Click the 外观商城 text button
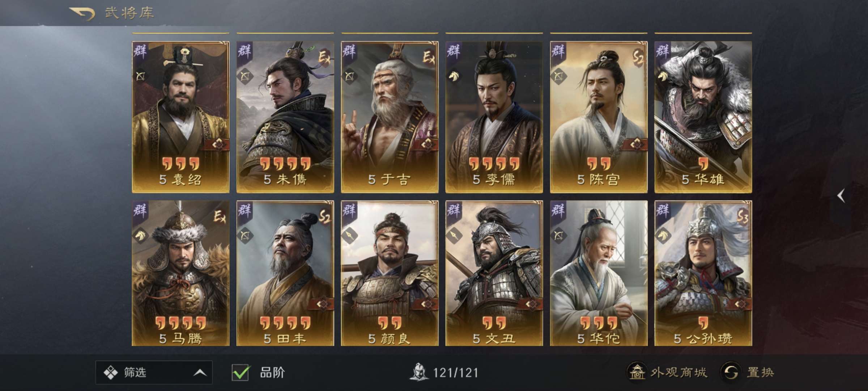The height and width of the screenshot is (391, 868). [678, 372]
